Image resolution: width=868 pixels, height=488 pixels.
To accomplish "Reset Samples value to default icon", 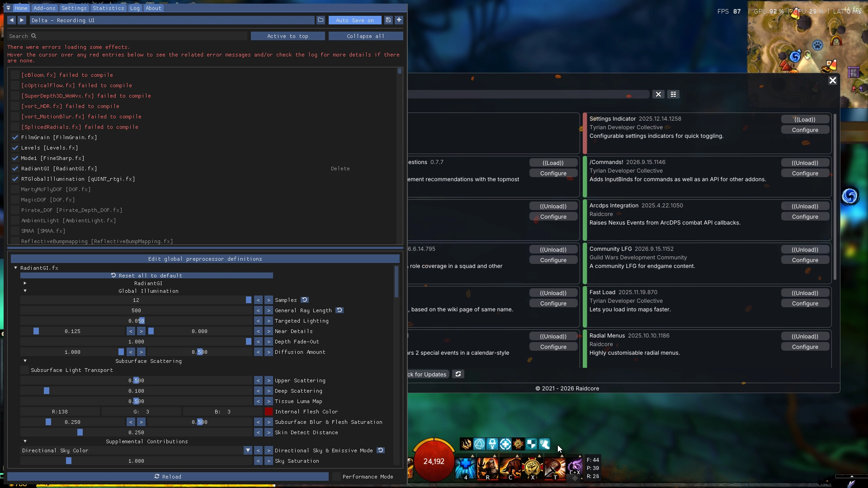I will pyautogui.click(x=305, y=300).
